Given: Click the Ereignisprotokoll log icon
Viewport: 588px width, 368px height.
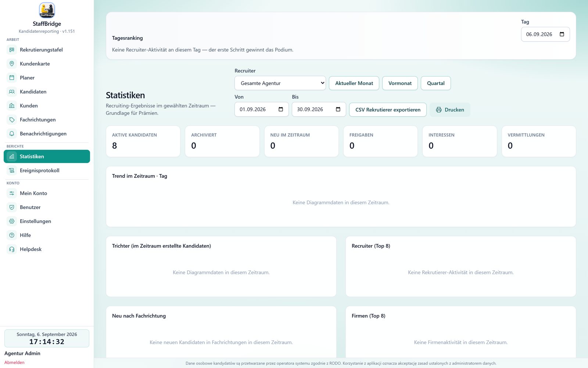Looking at the screenshot, I should [12, 170].
